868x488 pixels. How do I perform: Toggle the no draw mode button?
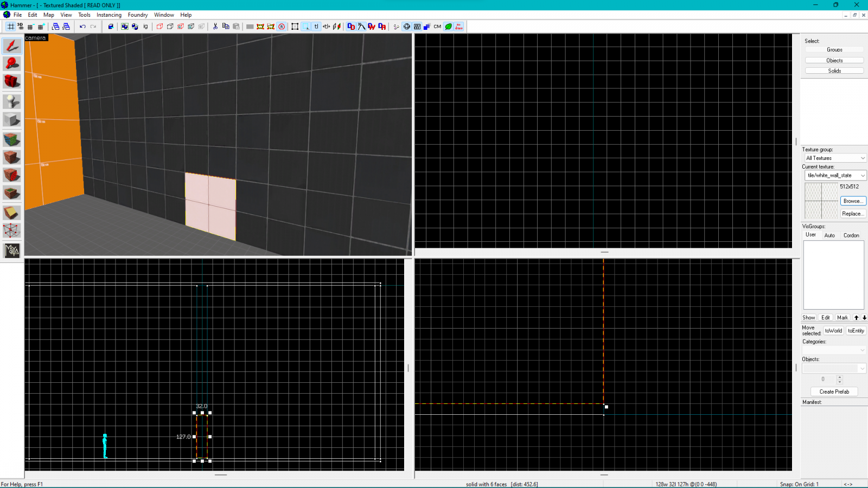(x=458, y=26)
